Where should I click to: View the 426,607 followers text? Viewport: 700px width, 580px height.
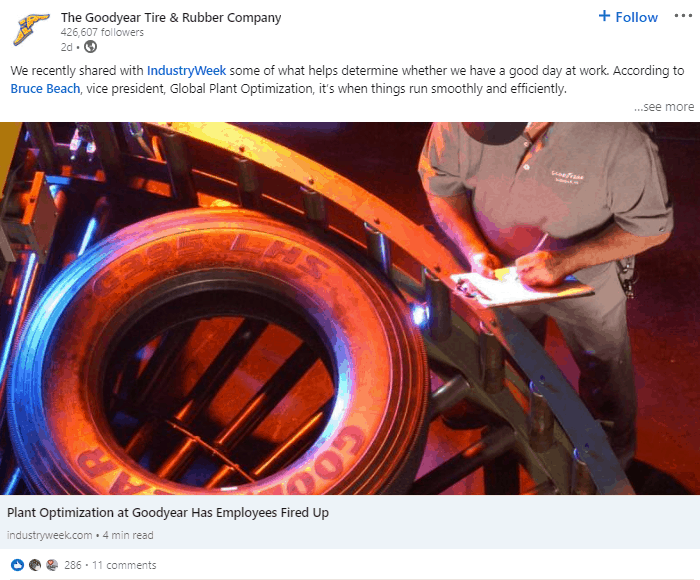[102, 32]
